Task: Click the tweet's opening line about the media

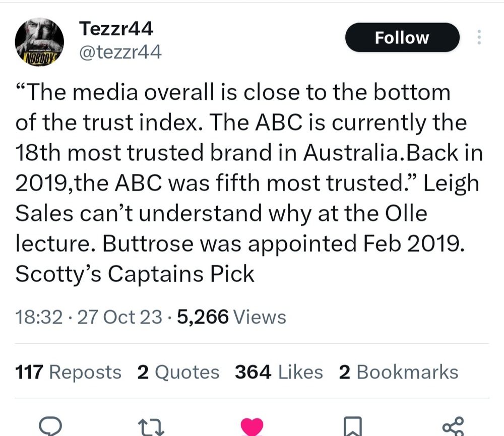Action: click(233, 93)
